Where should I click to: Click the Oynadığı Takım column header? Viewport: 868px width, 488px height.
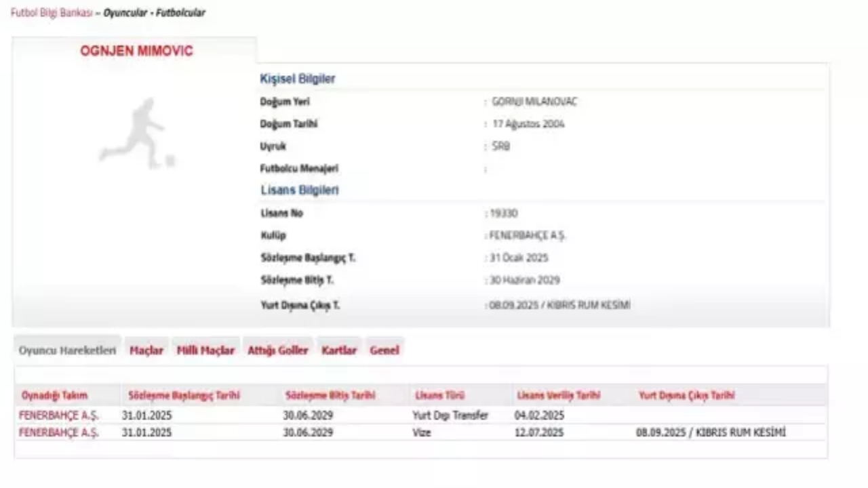coord(54,395)
